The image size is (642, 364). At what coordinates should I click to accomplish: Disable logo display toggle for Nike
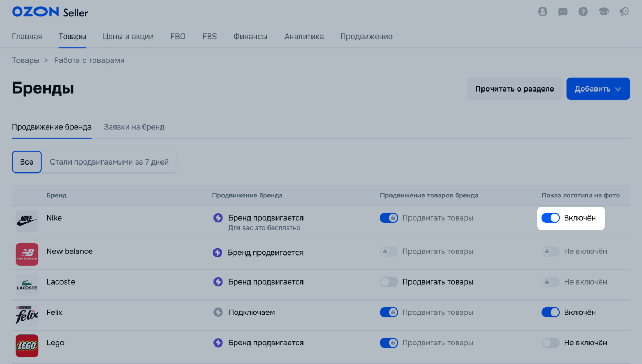(x=550, y=218)
